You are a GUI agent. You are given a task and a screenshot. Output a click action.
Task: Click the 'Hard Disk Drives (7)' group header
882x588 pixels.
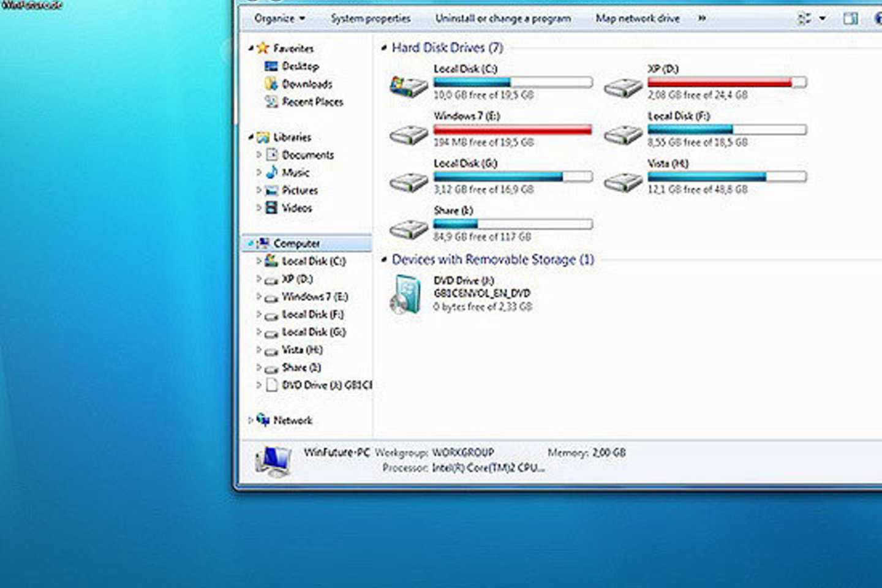click(447, 47)
